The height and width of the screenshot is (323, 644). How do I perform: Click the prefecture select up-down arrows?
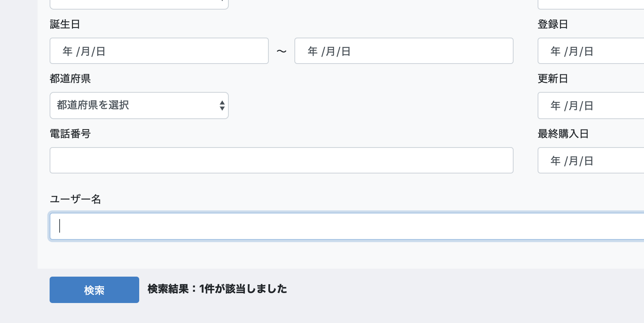222,106
